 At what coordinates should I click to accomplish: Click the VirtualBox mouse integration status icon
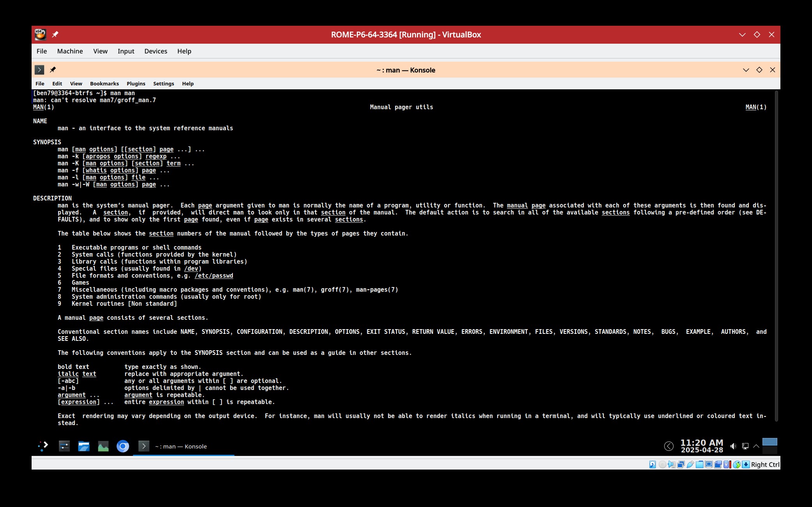tap(737, 464)
